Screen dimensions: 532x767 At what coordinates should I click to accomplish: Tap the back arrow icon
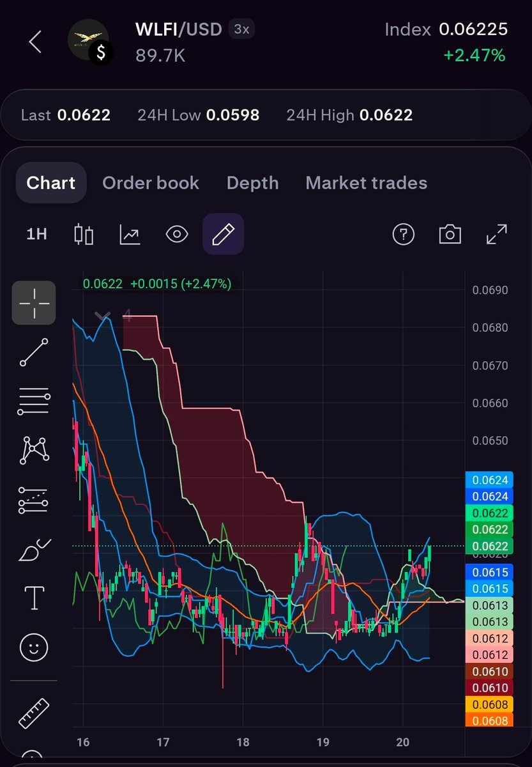pos(35,42)
